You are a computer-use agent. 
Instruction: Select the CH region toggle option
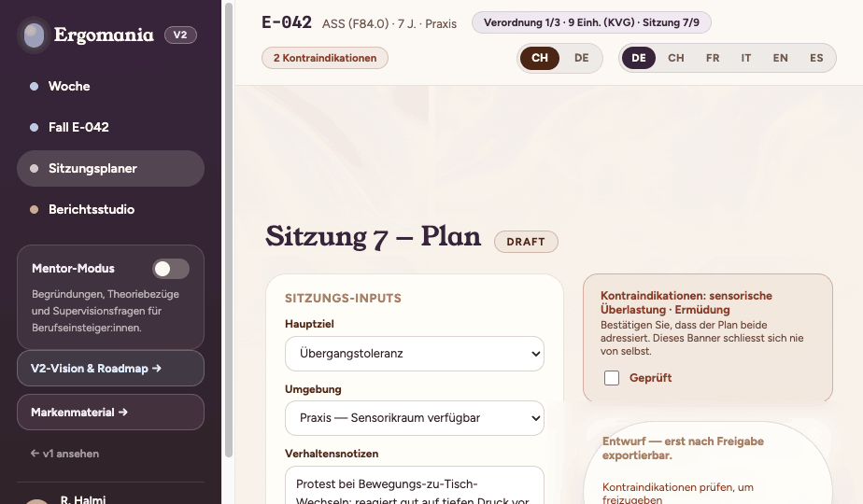[x=540, y=58]
